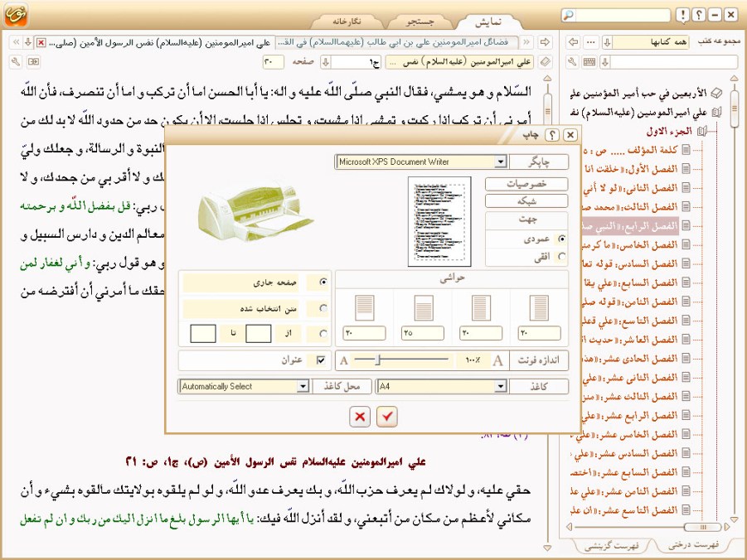This screenshot has width=747, height=560.
Task: Switch to the جستجو tab
Action: [420, 22]
